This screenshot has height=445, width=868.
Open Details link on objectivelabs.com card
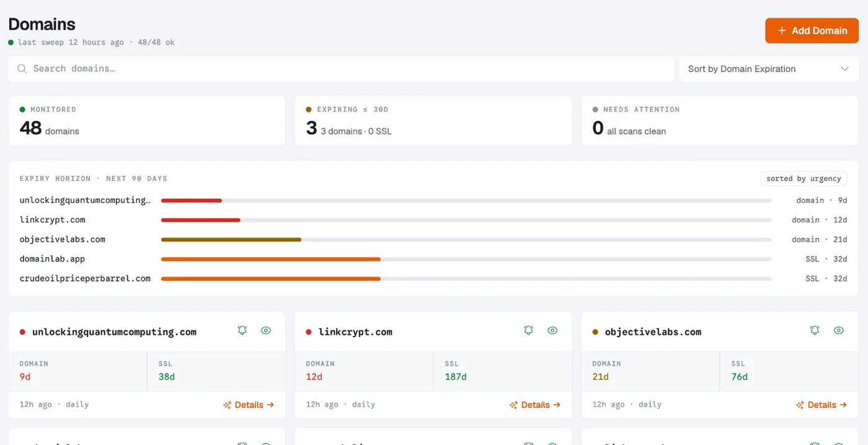[x=821, y=405]
